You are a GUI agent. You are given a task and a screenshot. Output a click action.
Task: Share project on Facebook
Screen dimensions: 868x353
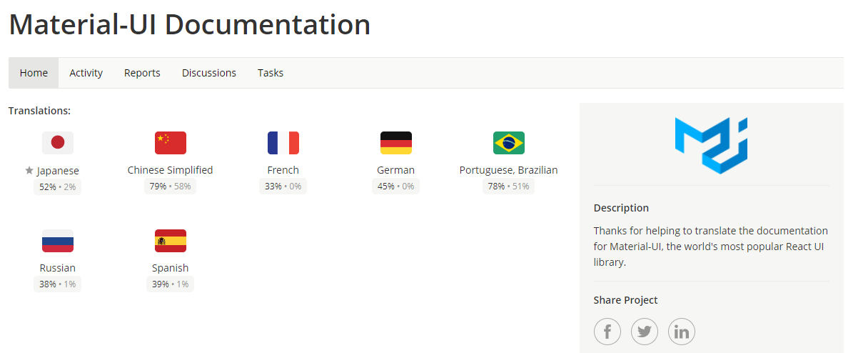(x=607, y=332)
